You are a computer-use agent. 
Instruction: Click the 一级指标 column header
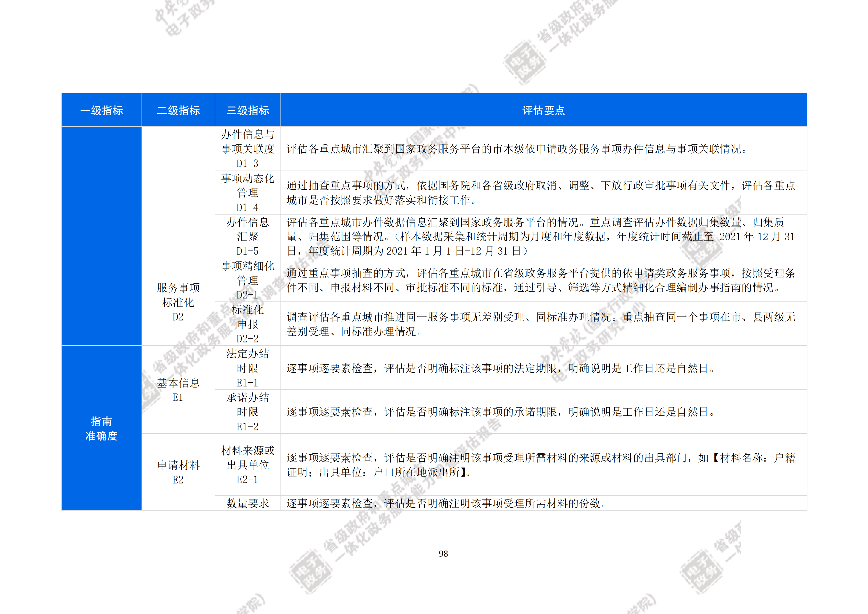click(x=101, y=110)
